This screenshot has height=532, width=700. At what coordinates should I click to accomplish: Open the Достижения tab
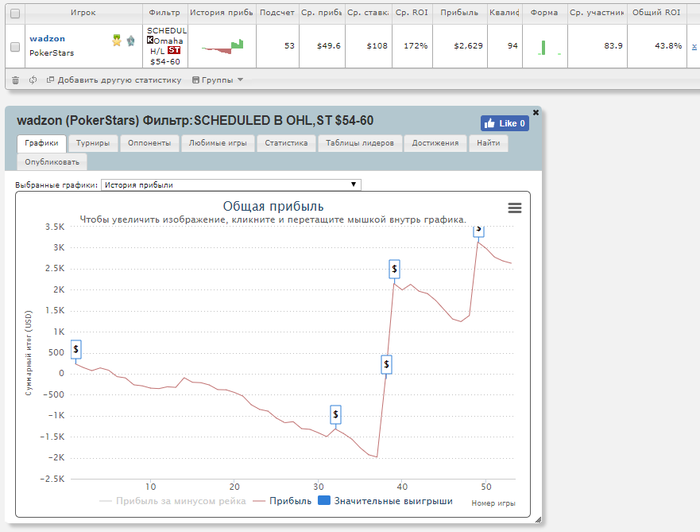coord(435,143)
